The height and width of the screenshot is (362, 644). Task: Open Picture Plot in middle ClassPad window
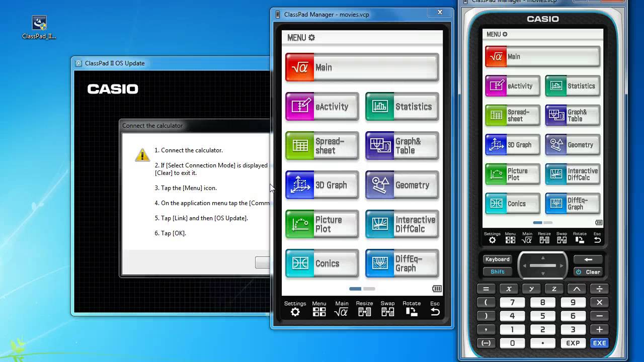322,224
